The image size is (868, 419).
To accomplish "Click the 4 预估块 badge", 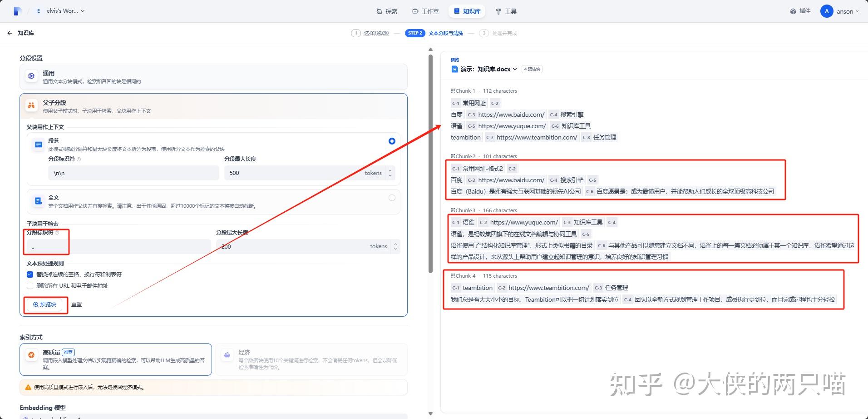I will coord(532,69).
